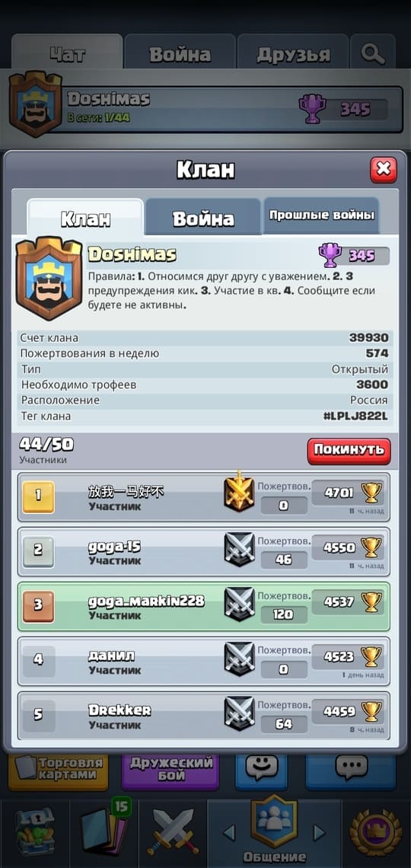
Task: Navigate right with arrow beside Общение
Action: [319, 832]
